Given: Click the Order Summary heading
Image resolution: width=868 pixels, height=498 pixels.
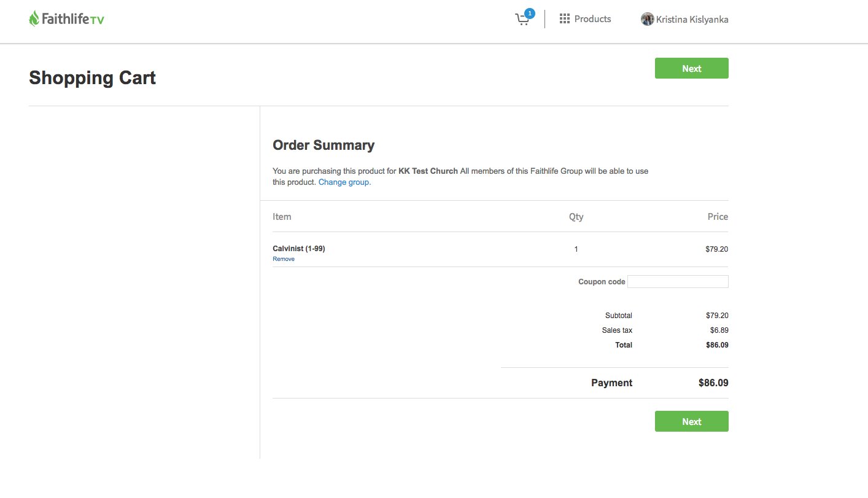Looking at the screenshot, I should click(324, 146).
